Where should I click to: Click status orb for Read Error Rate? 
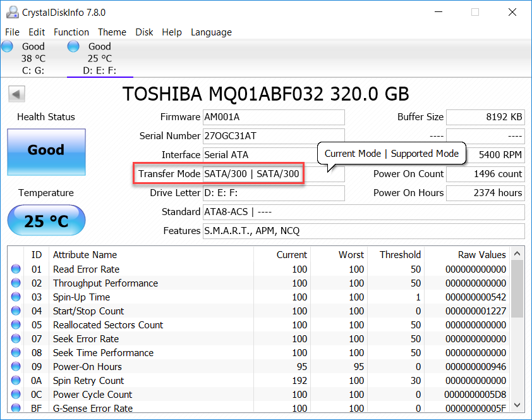coord(16,269)
